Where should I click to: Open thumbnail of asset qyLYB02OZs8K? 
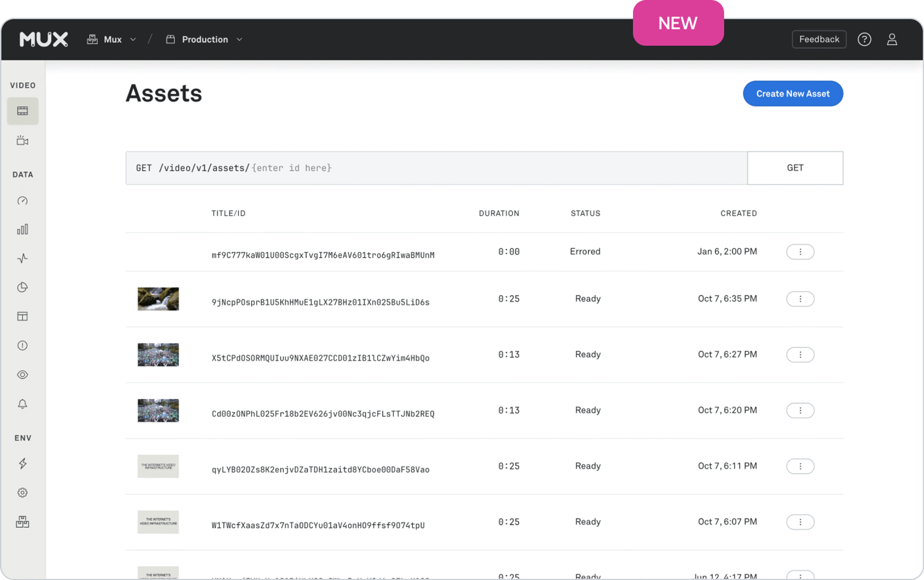pos(158,466)
